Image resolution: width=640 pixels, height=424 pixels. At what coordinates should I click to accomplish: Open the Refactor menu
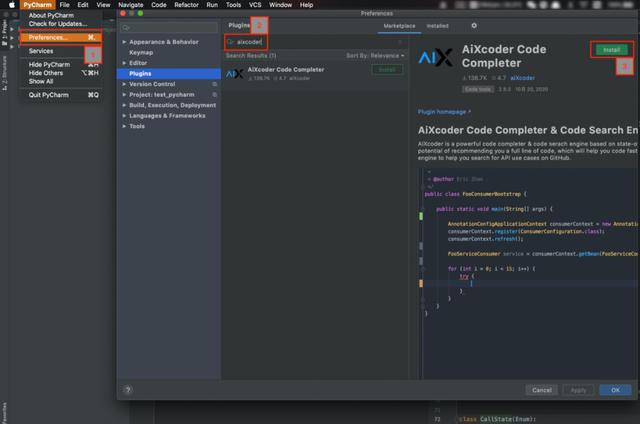point(186,5)
